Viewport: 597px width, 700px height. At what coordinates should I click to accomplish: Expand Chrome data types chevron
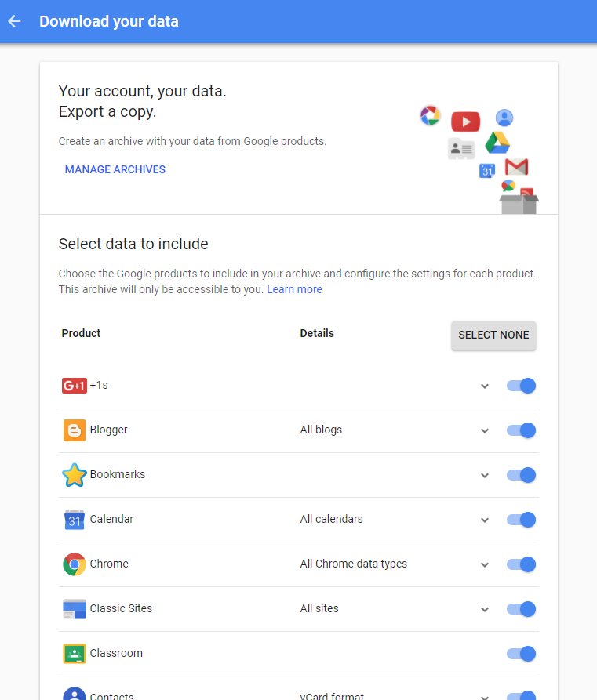485,564
